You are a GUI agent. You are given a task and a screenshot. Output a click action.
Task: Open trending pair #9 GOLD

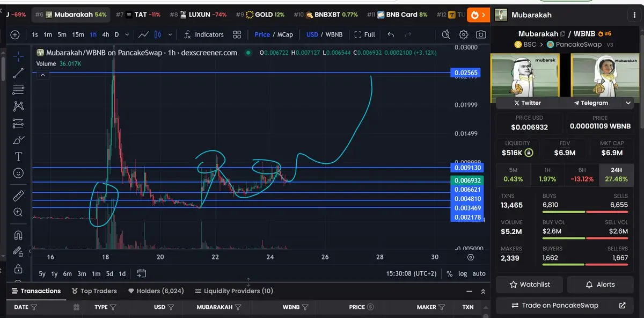click(x=260, y=15)
